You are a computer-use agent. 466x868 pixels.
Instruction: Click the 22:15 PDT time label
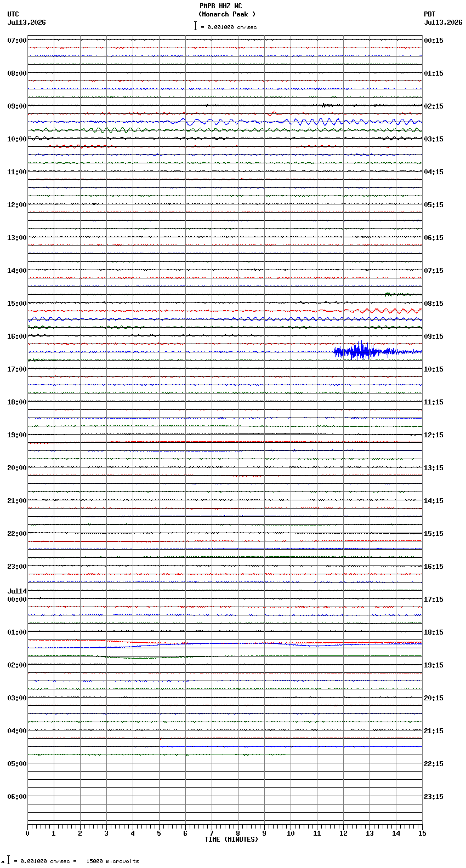click(434, 764)
